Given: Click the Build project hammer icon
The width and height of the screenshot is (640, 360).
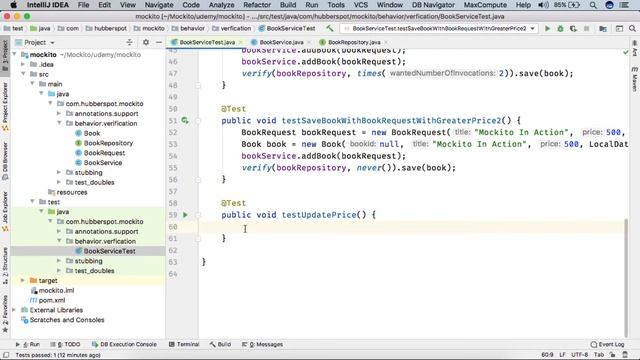Looking at the screenshot, I should tap(329, 29).
